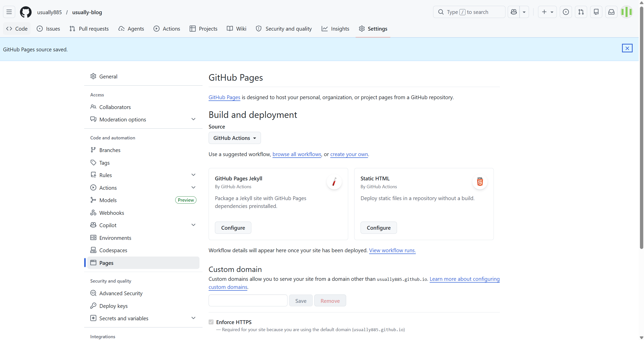Open the Projects tab
644x340 pixels.
coord(203,29)
